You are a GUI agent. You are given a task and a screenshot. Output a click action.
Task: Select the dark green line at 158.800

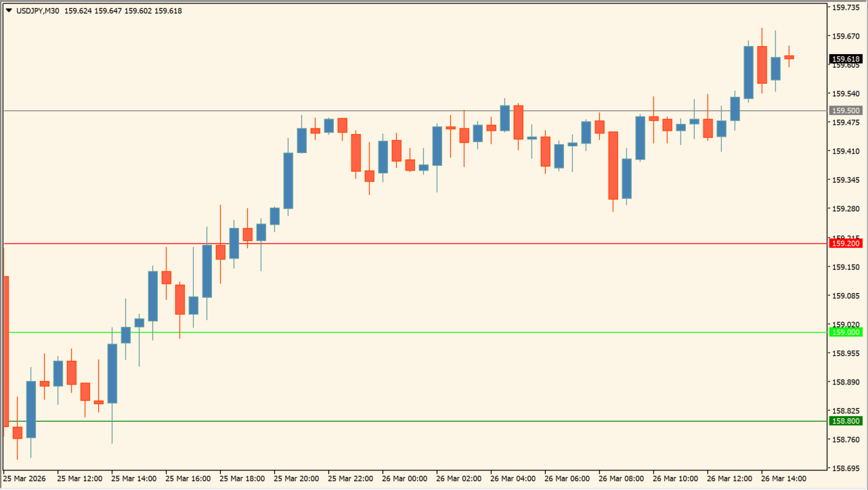pyautogui.click(x=406, y=421)
